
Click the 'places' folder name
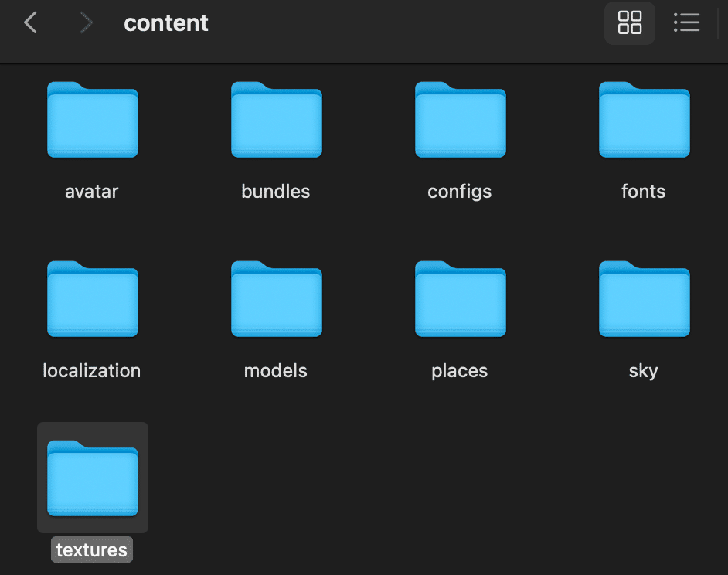coord(460,372)
